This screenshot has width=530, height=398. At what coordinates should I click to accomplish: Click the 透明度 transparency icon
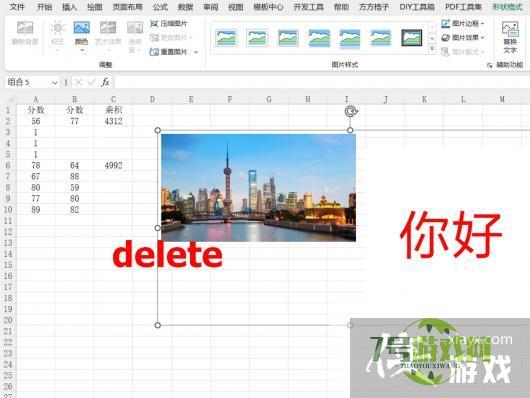tap(135, 27)
